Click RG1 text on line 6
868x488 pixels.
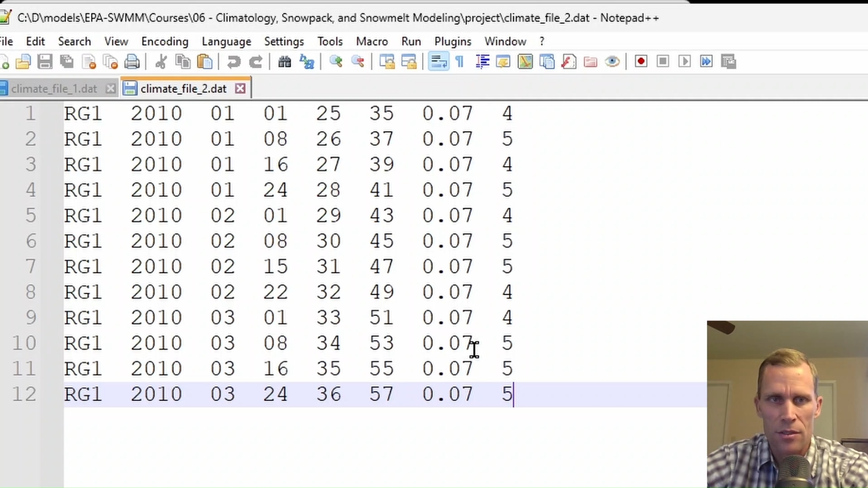click(83, 241)
